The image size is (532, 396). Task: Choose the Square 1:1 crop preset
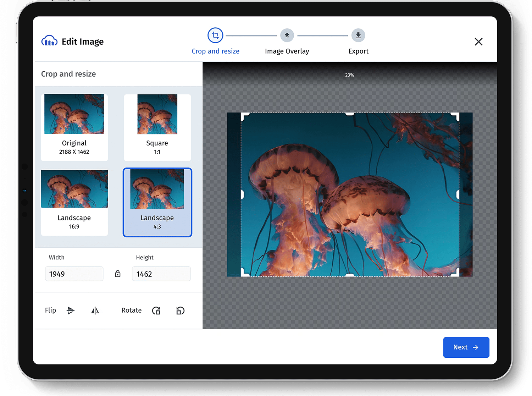157,127
